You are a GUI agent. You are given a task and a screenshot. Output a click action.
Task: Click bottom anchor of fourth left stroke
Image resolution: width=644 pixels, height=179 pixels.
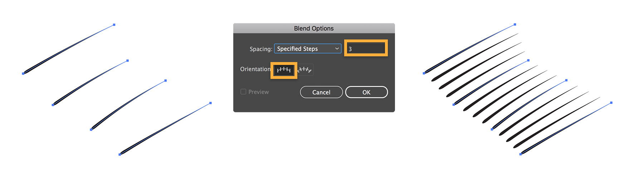(x=119, y=154)
